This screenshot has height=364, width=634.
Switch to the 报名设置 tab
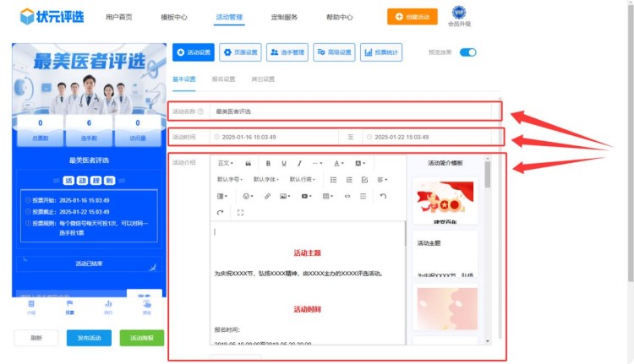(x=223, y=79)
